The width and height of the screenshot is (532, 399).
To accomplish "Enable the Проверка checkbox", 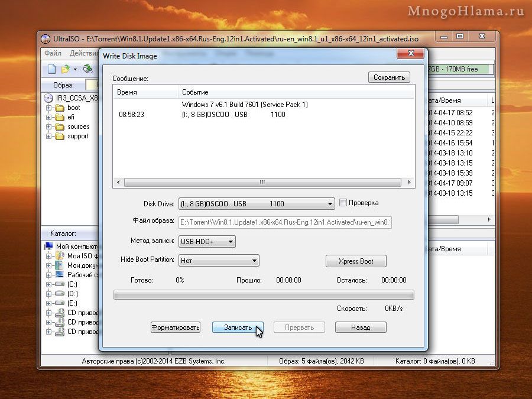I will [x=343, y=203].
